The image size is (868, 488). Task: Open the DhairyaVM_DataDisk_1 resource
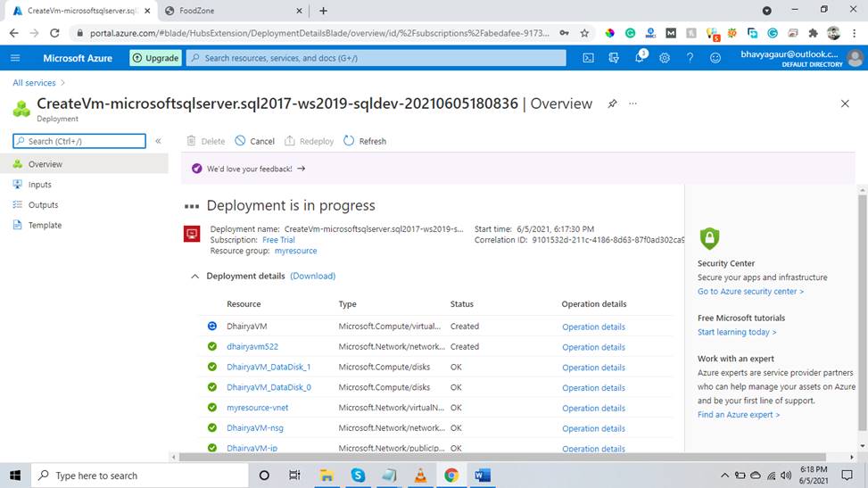269,367
